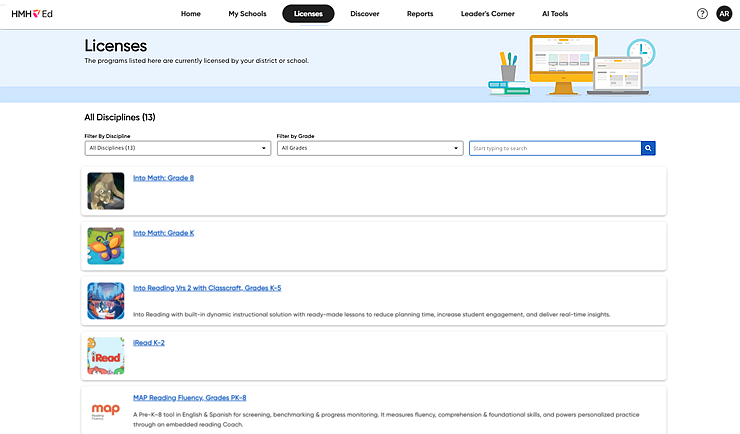Click the Into Reading Classcraft thumbnail
Viewport: 740px width, 434px height.
(x=106, y=301)
